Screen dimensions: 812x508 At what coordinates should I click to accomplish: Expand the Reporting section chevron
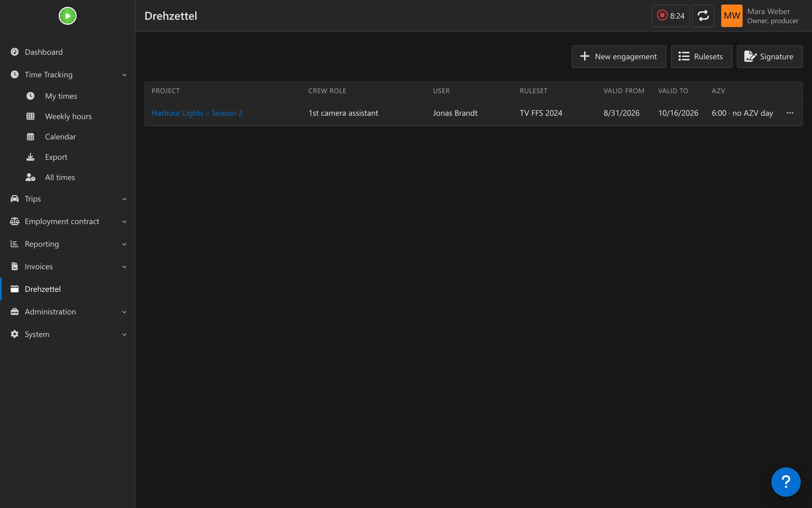click(124, 244)
